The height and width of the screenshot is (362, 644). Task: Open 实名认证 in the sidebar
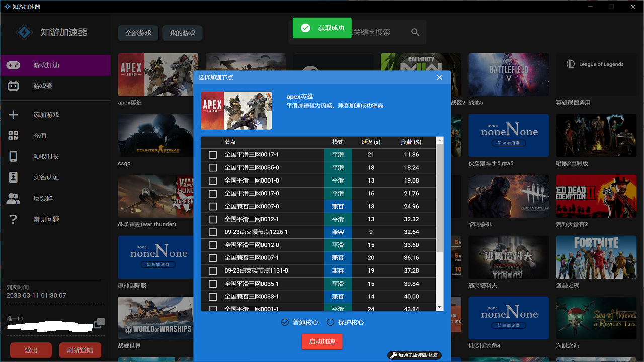[55, 177]
